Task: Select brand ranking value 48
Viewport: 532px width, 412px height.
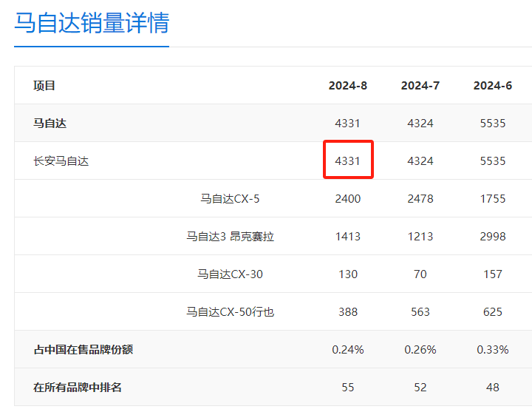Action: click(x=493, y=387)
